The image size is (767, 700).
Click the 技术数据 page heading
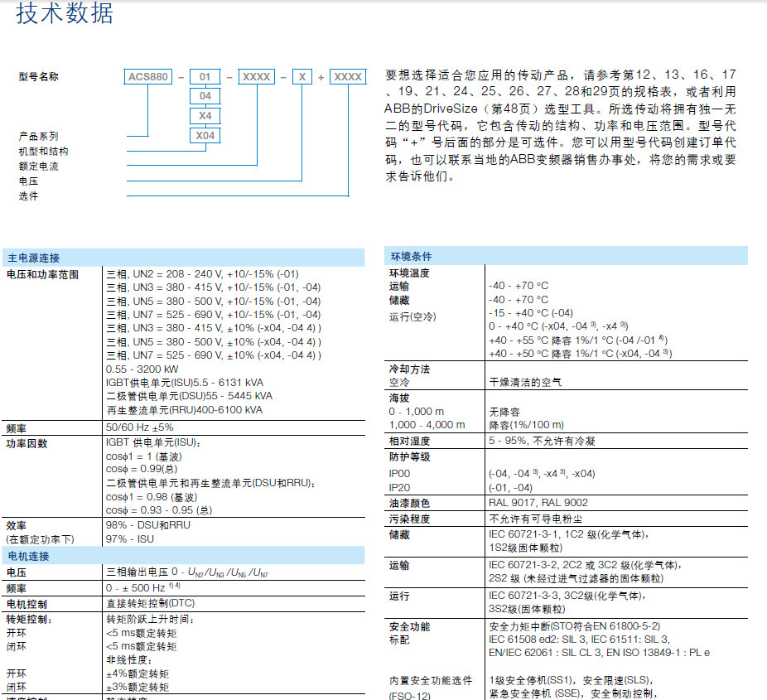click(x=65, y=12)
